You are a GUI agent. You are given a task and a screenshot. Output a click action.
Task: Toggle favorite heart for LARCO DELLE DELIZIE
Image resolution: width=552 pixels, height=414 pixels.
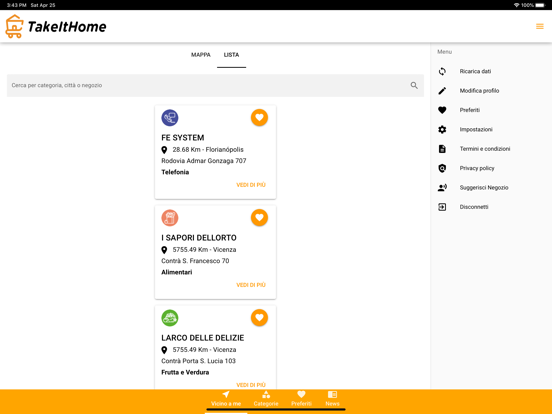pyautogui.click(x=259, y=318)
